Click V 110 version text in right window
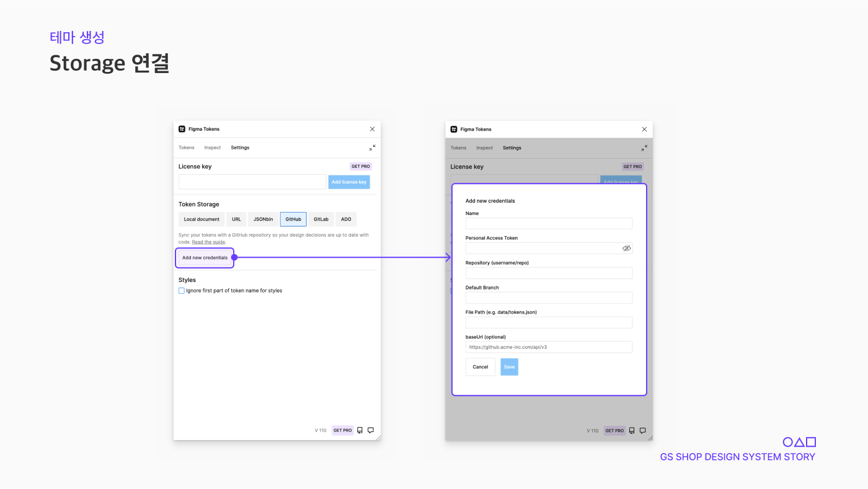Image resolution: width=868 pixels, height=489 pixels. coord(593,430)
